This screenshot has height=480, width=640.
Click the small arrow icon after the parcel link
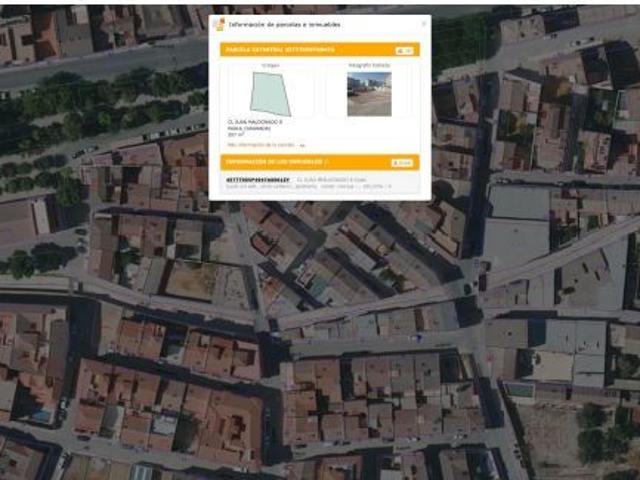[302, 145]
